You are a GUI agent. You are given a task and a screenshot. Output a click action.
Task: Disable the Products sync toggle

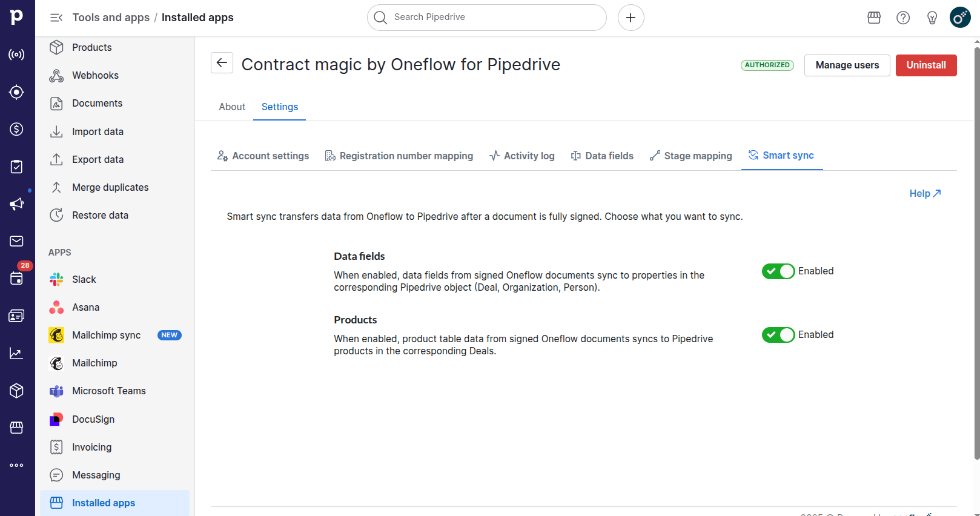click(778, 335)
